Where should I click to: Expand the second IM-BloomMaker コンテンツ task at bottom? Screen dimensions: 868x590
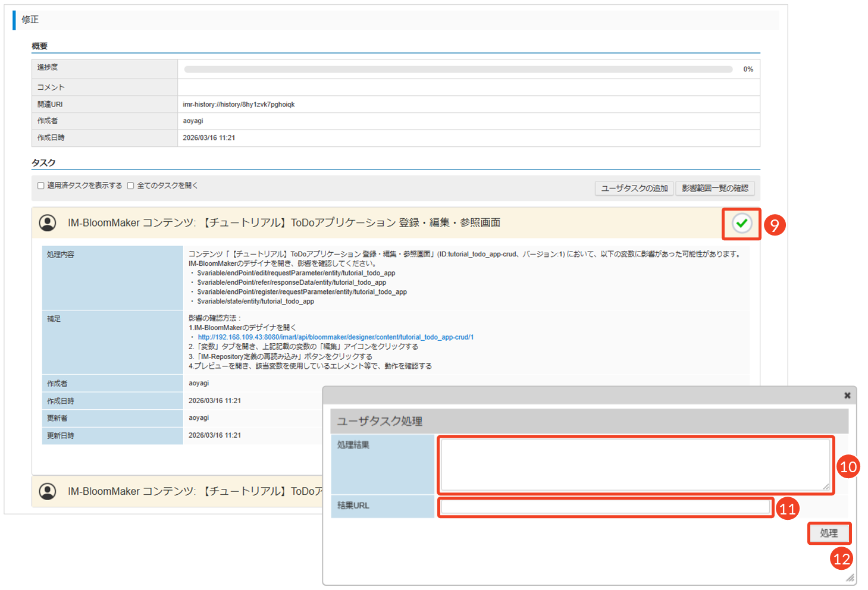(196, 491)
